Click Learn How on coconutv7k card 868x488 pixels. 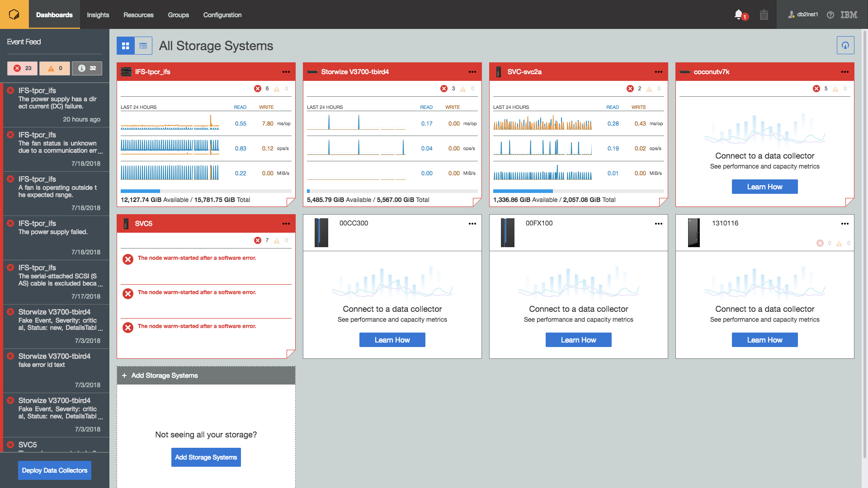tap(764, 187)
